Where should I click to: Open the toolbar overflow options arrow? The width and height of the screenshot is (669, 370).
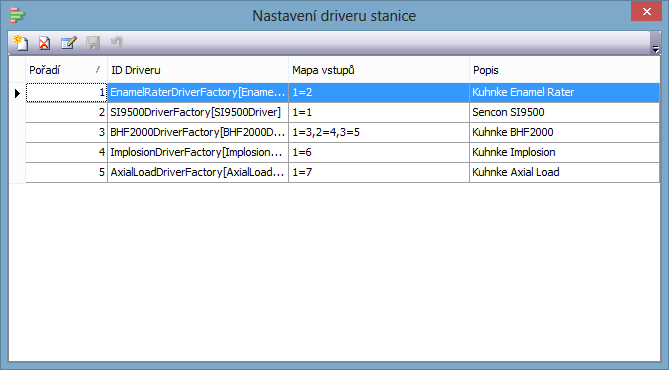pyautogui.click(x=655, y=50)
